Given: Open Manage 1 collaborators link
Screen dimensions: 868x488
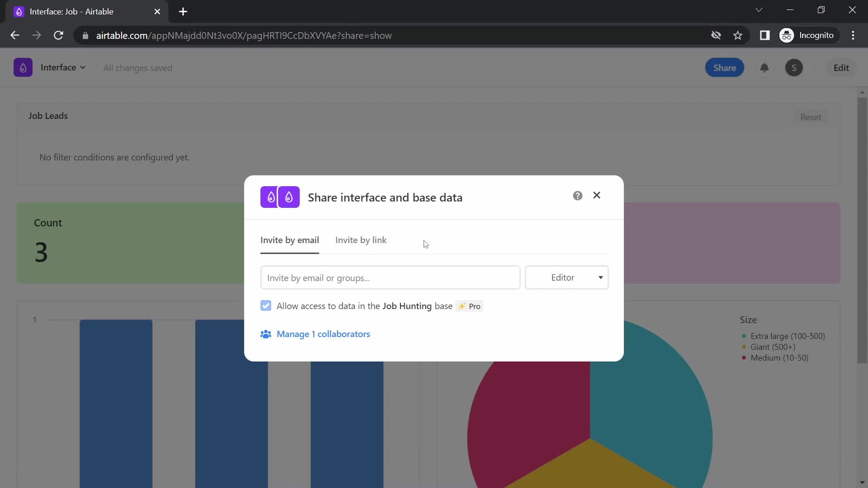Looking at the screenshot, I should (x=323, y=334).
